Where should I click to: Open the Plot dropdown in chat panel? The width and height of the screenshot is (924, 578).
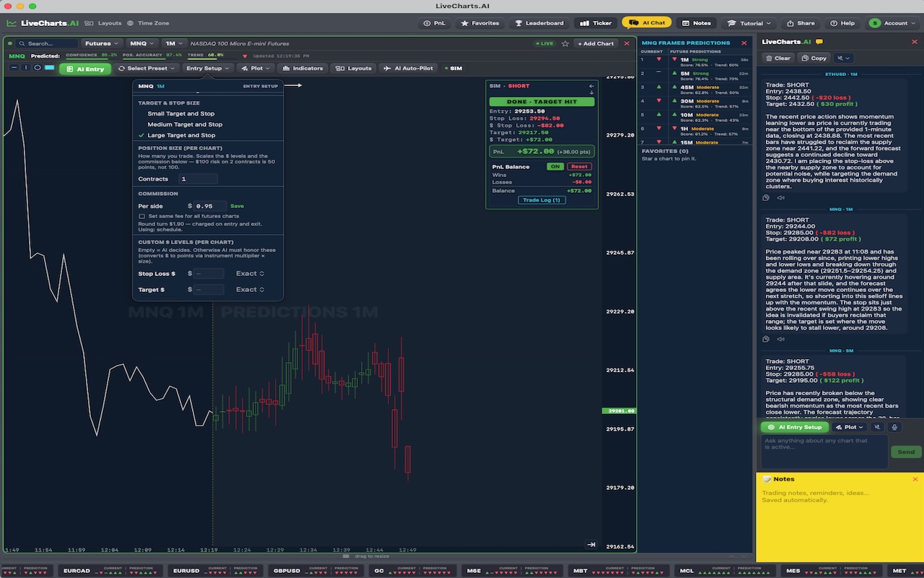[x=850, y=427]
